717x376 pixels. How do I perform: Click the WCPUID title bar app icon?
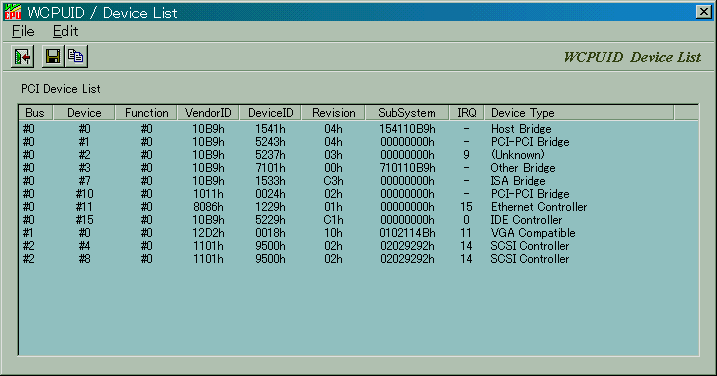click(x=13, y=12)
